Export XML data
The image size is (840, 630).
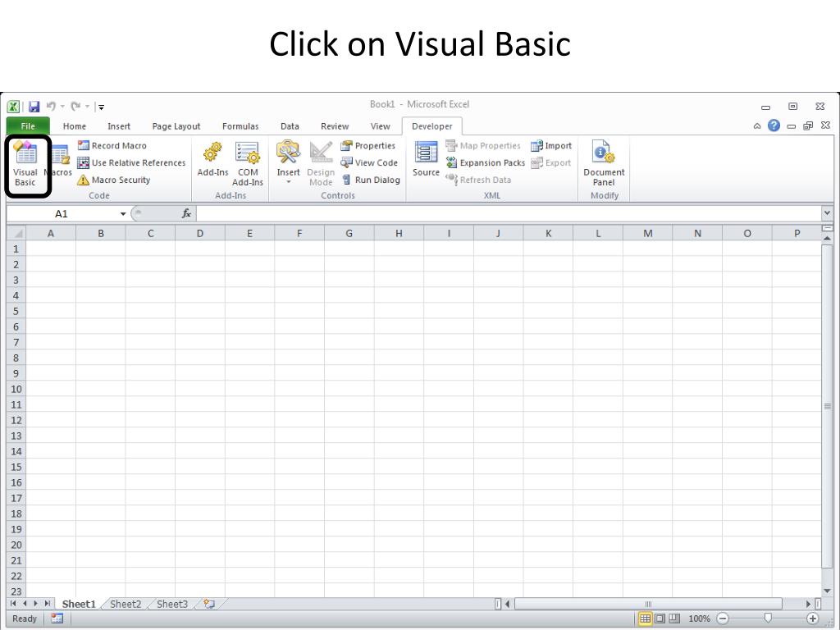coord(550,163)
